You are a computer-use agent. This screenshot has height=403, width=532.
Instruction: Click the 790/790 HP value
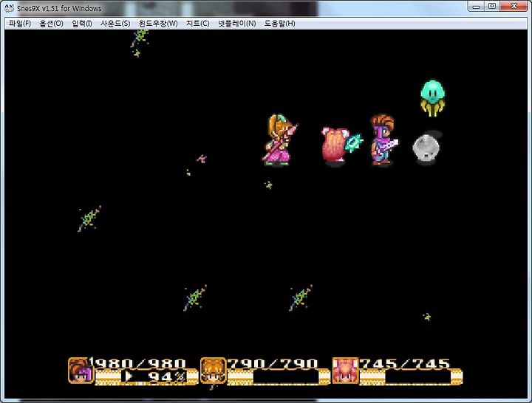(273, 363)
